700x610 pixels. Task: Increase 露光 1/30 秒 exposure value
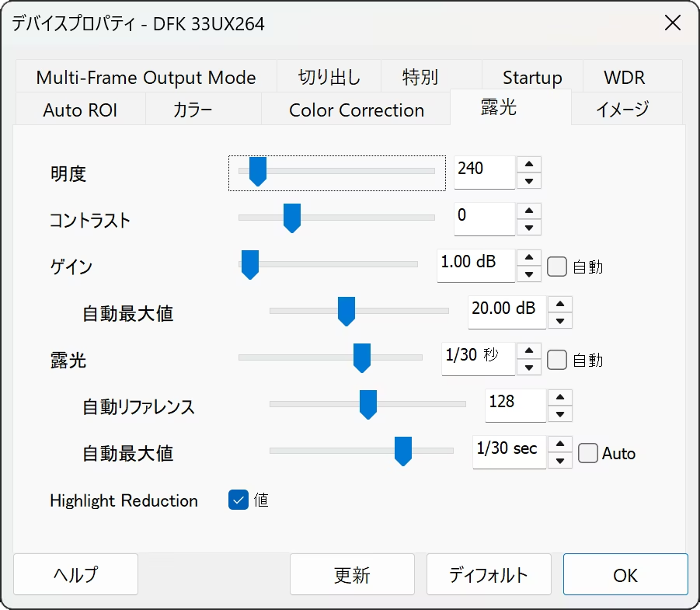tap(529, 350)
